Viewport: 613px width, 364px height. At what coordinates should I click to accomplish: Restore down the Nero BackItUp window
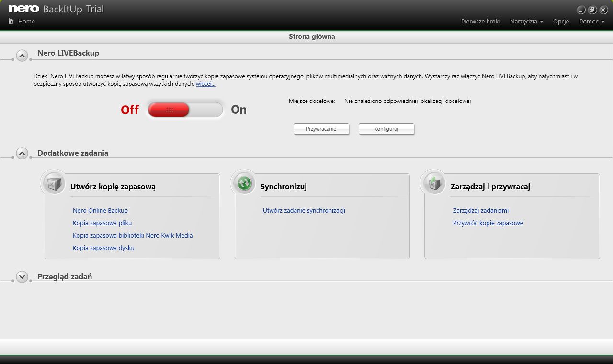pos(592,10)
